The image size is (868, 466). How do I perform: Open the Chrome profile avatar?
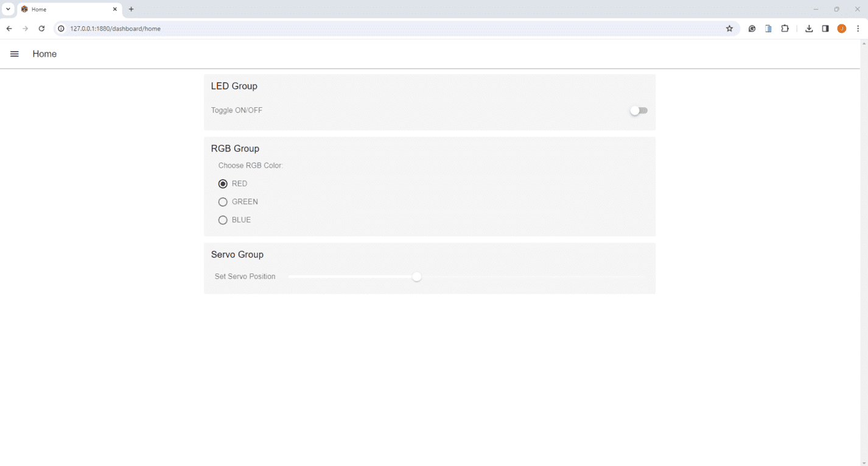tap(842, 29)
